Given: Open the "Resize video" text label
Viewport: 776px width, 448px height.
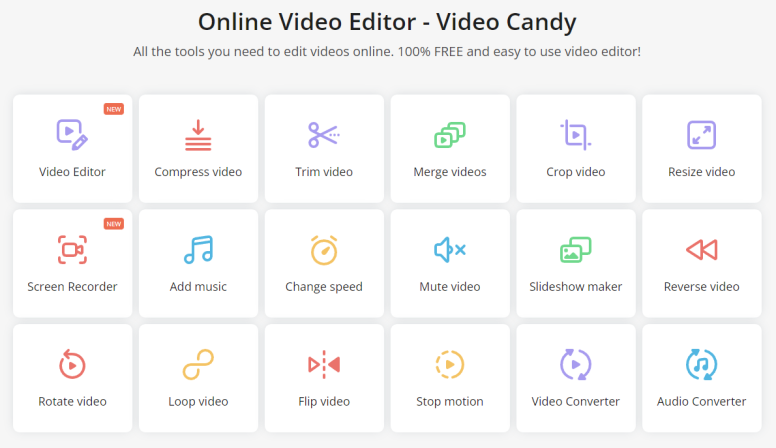Looking at the screenshot, I should pos(701,172).
